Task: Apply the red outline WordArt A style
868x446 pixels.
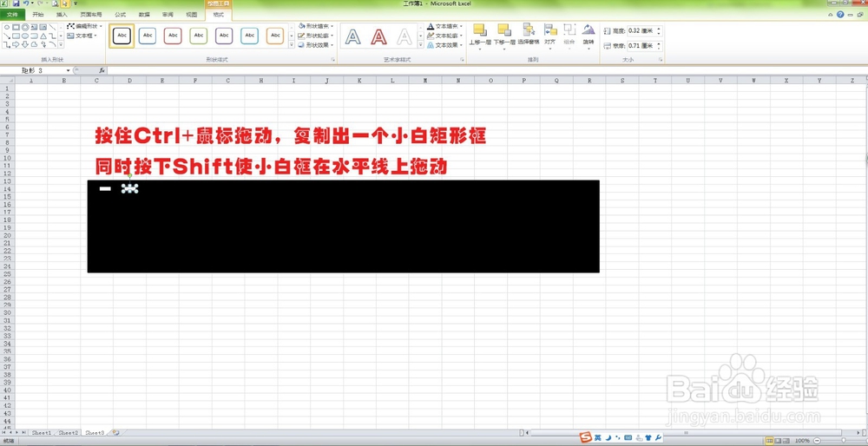Action: (378, 37)
